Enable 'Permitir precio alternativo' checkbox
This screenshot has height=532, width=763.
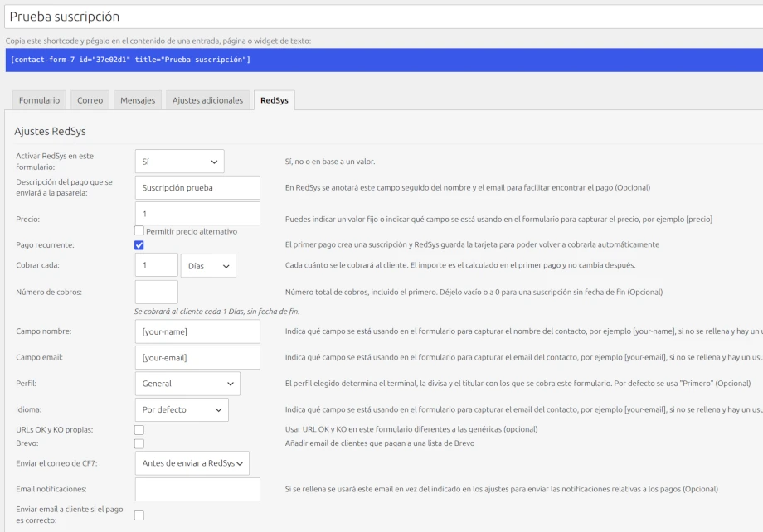tap(139, 231)
